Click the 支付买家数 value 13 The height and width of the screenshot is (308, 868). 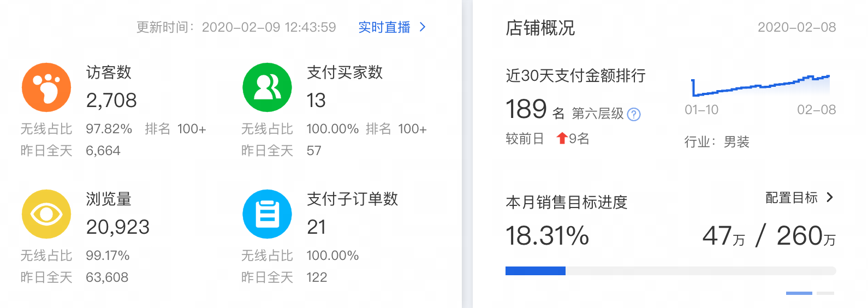pyautogui.click(x=316, y=100)
